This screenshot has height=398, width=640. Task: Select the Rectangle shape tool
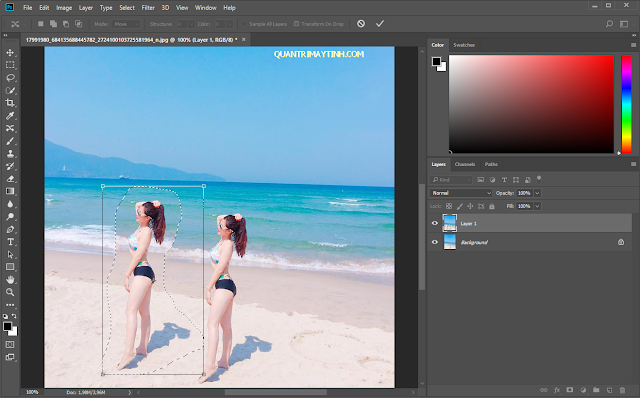pyautogui.click(x=10, y=267)
